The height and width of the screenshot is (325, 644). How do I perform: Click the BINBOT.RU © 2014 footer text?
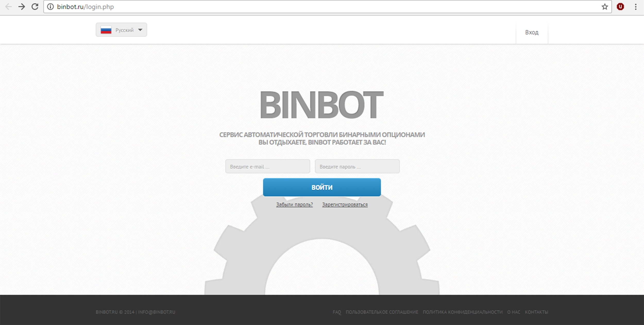[115, 312]
